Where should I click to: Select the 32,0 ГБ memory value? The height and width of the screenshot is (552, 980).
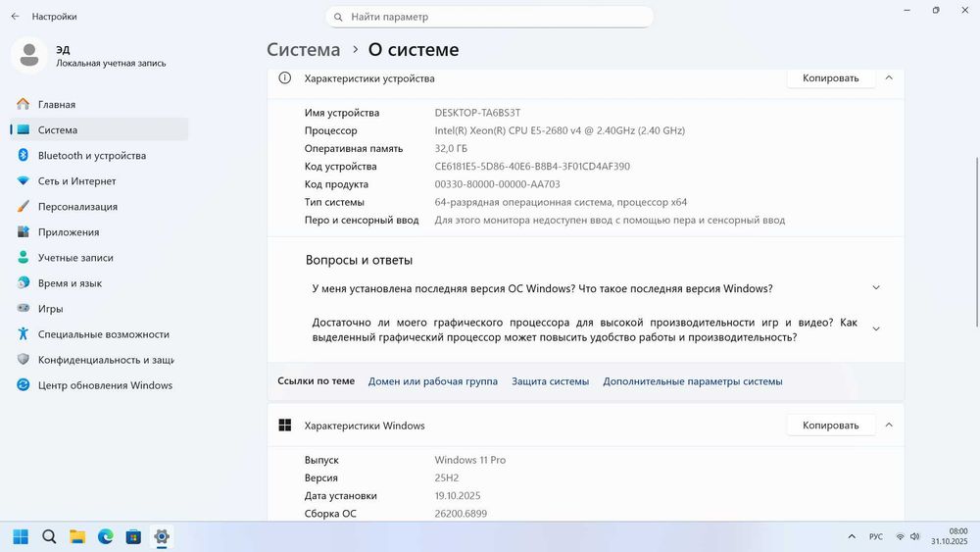(451, 148)
